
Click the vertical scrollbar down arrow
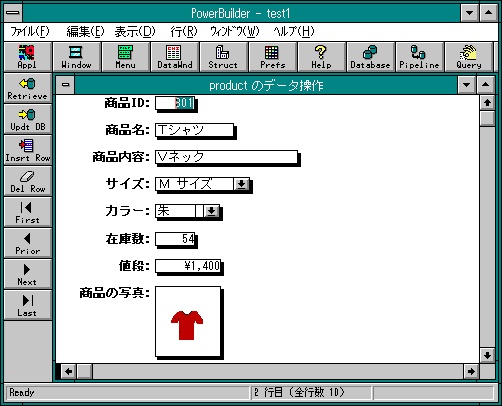(487, 355)
